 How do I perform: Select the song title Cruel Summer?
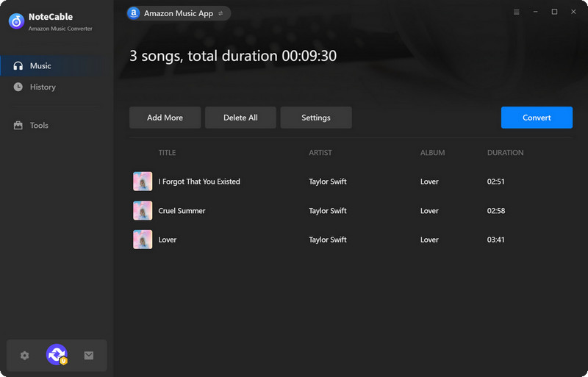pos(182,211)
